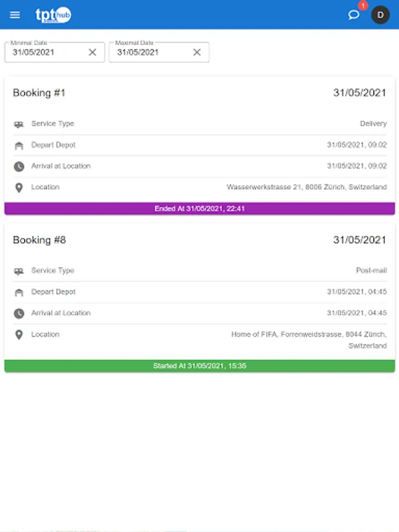
Task: Click the purple Ended At status bar
Action: coord(200,209)
